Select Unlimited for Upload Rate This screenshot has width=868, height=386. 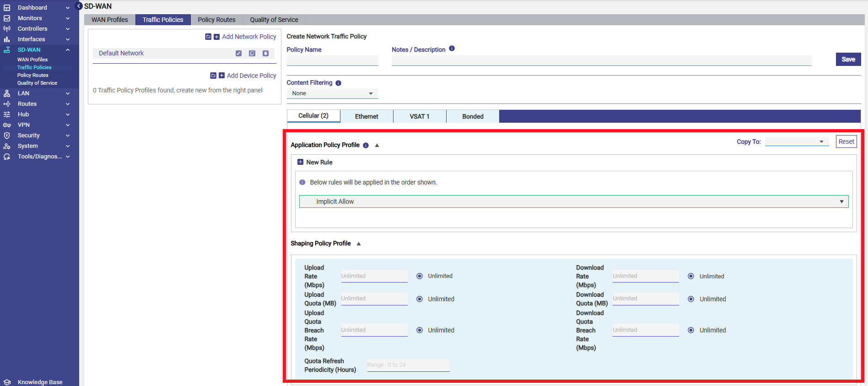tap(420, 276)
